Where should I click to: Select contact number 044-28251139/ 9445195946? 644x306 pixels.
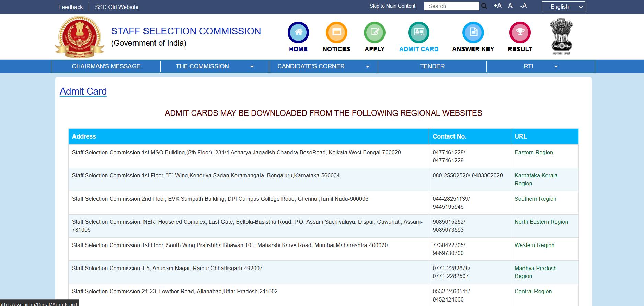point(451,203)
